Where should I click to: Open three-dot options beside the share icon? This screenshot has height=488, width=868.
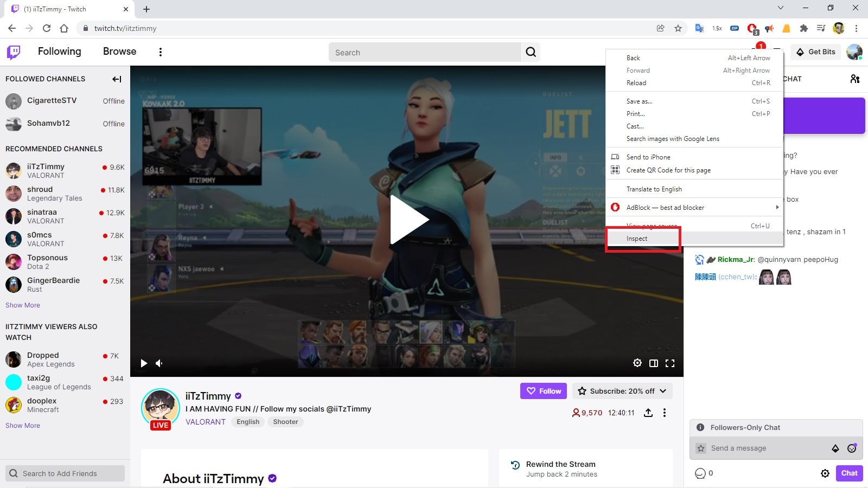point(665,413)
